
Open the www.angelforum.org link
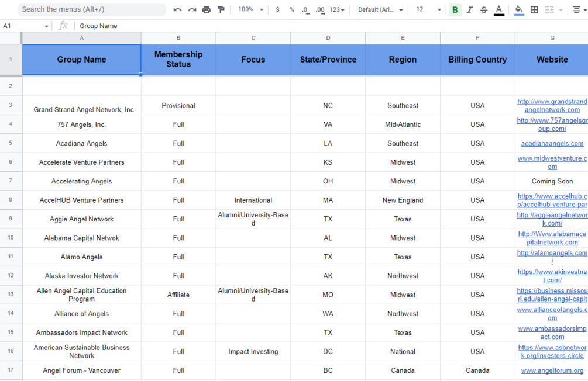(552, 370)
